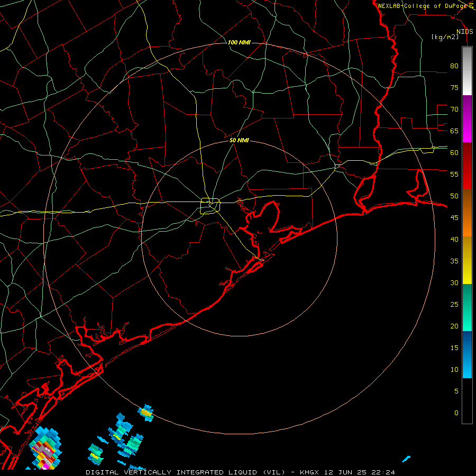476x476 pixels.
Task: Select the 60 value on the color scale
Action: coord(454,153)
